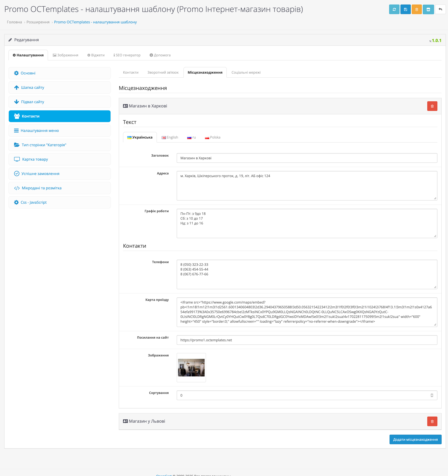Image resolution: width=448 pixels, height=476 pixels.
Task: Open the Розширення breadcrumb link
Action: tap(38, 22)
